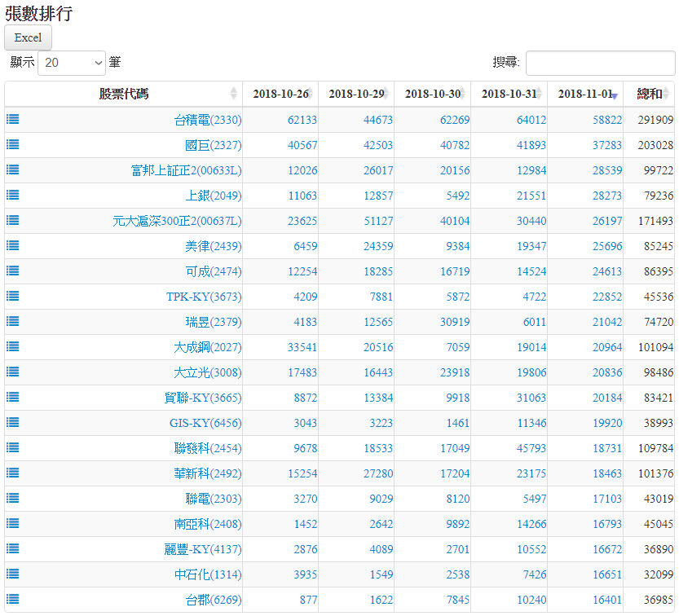This screenshot has height=616, width=679.
Task: Sort by the 總和 column header
Action: [650, 94]
